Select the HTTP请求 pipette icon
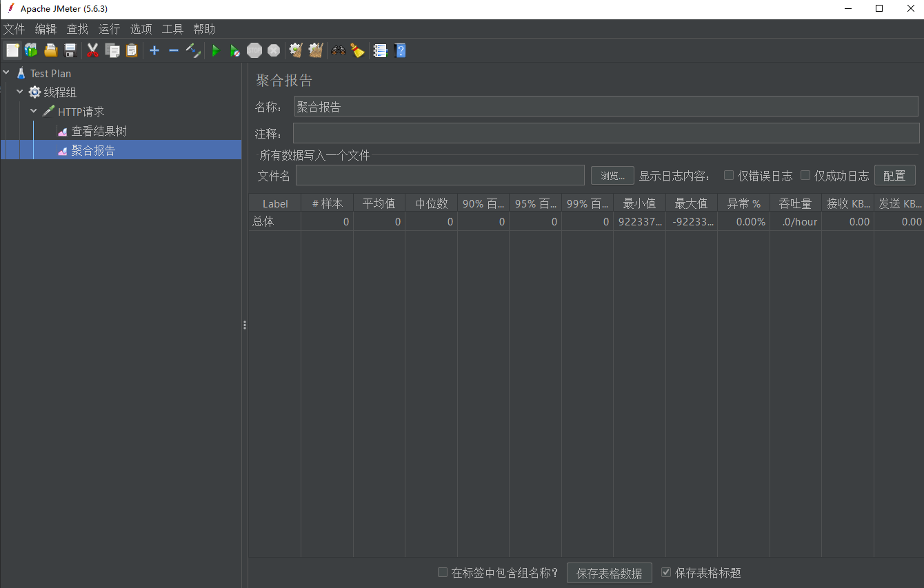The width and height of the screenshot is (924, 588). point(48,112)
